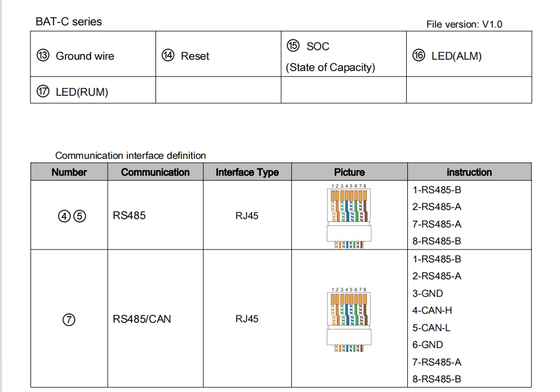
Task: Click the circled 17 LED(RUM) symbol
Action: point(43,92)
